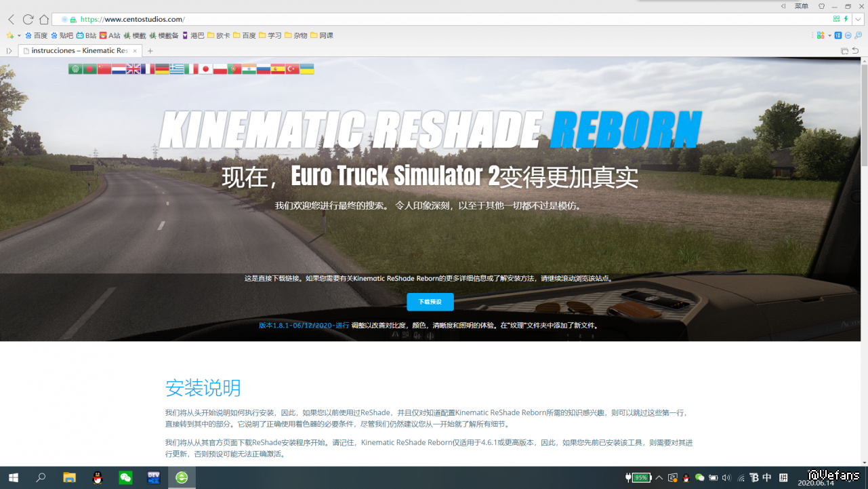Close the instrucciones tab
Viewport: 868px width, 489px height.
click(x=135, y=51)
